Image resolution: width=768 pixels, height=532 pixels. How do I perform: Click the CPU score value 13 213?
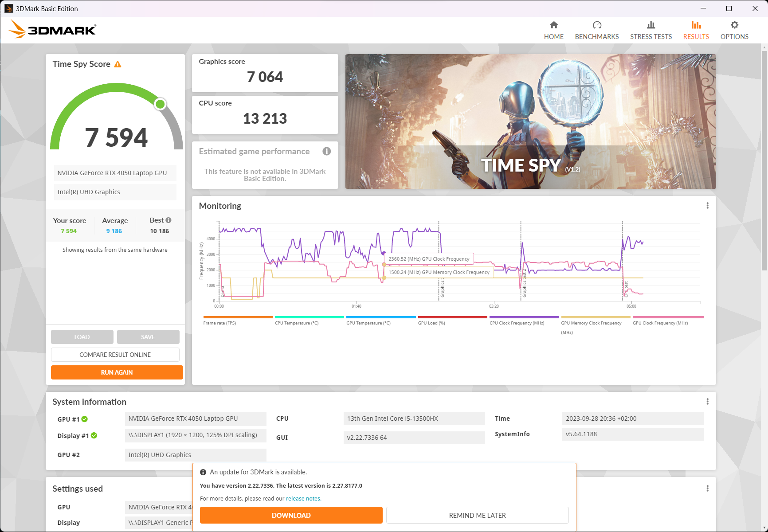[x=265, y=118]
